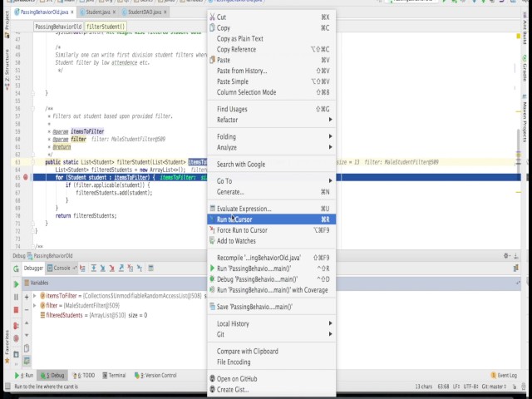Toggle the breakpoint on line 65

coord(26,177)
